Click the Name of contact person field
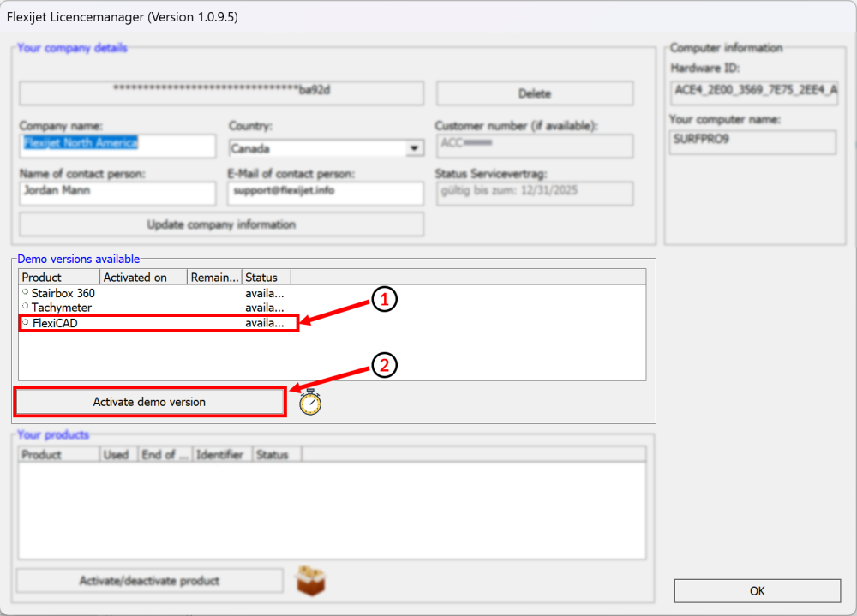 pyautogui.click(x=117, y=194)
